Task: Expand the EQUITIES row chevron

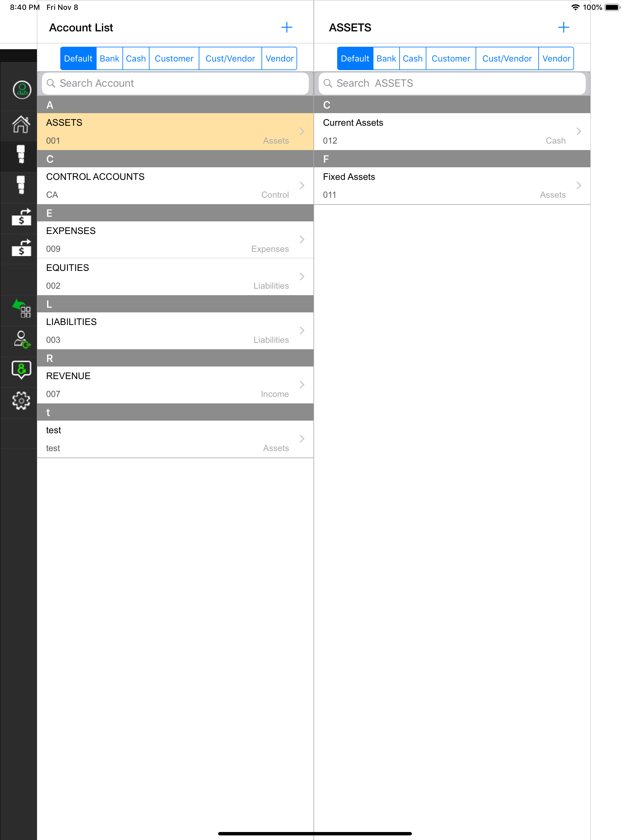Action: [302, 276]
